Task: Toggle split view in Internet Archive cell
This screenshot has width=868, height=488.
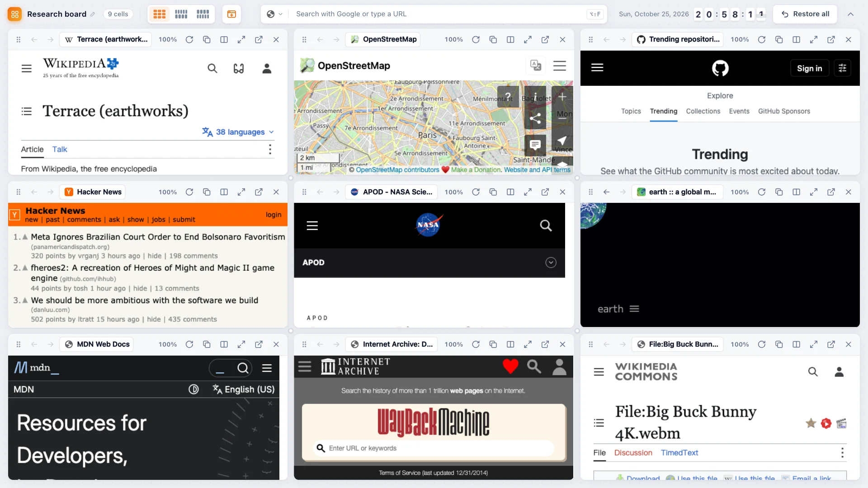Action: pyautogui.click(x=510, y=344)
